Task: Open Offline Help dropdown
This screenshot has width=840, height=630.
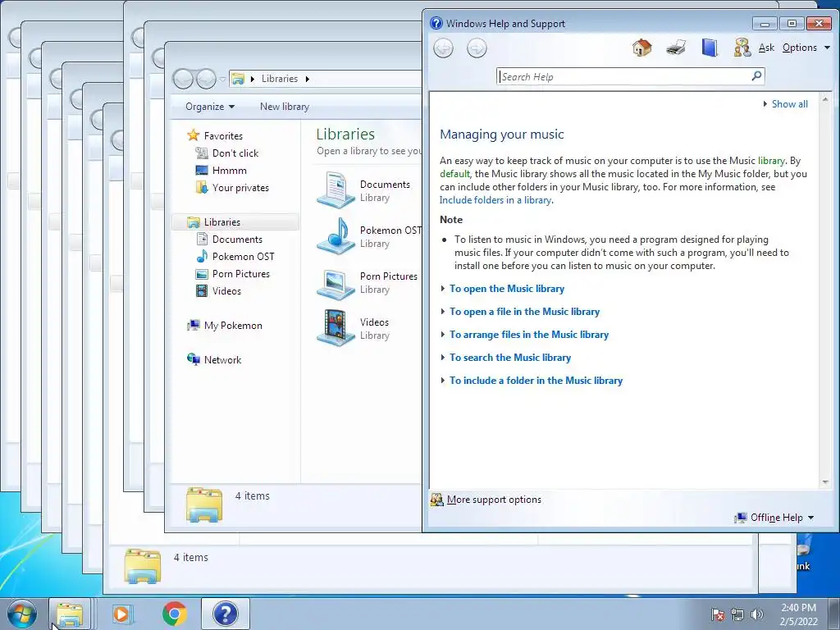Action: 774,518
